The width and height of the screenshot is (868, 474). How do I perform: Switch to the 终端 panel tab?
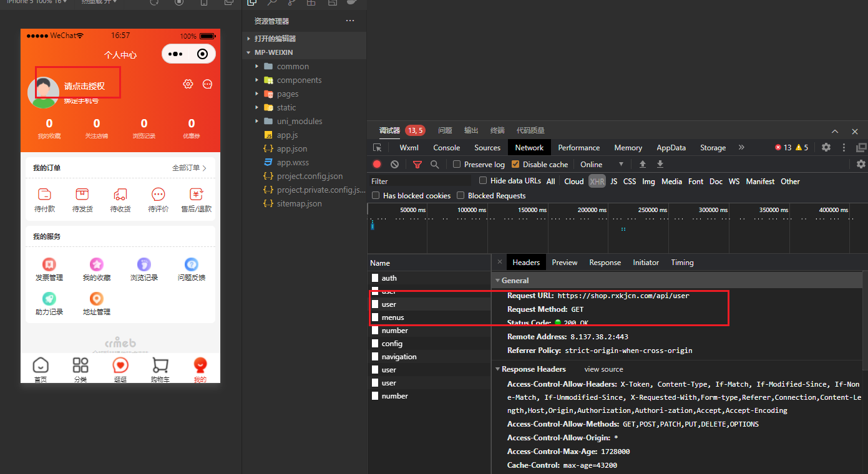[497, 130]
